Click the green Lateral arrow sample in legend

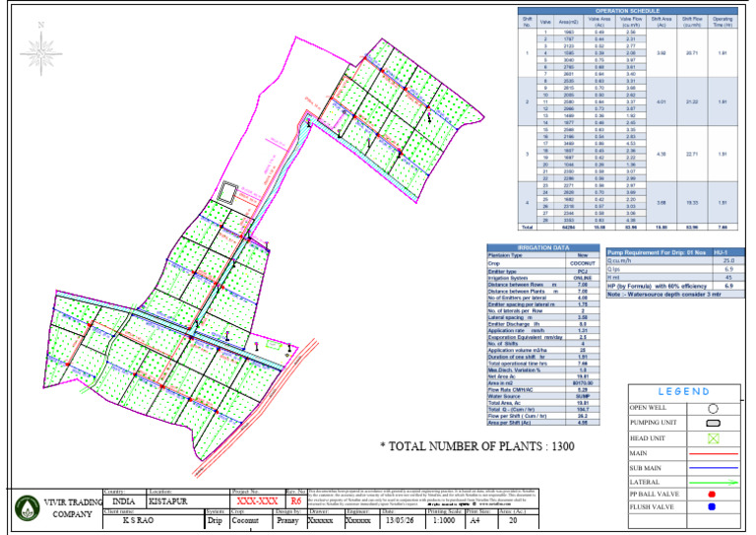coord(714,482)
